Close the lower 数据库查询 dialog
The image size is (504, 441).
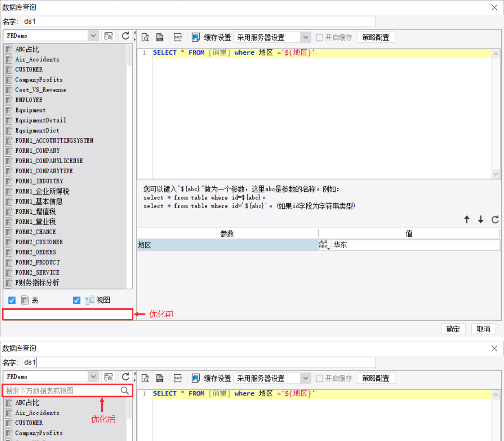pyautogui.click(x=494, y=348)
